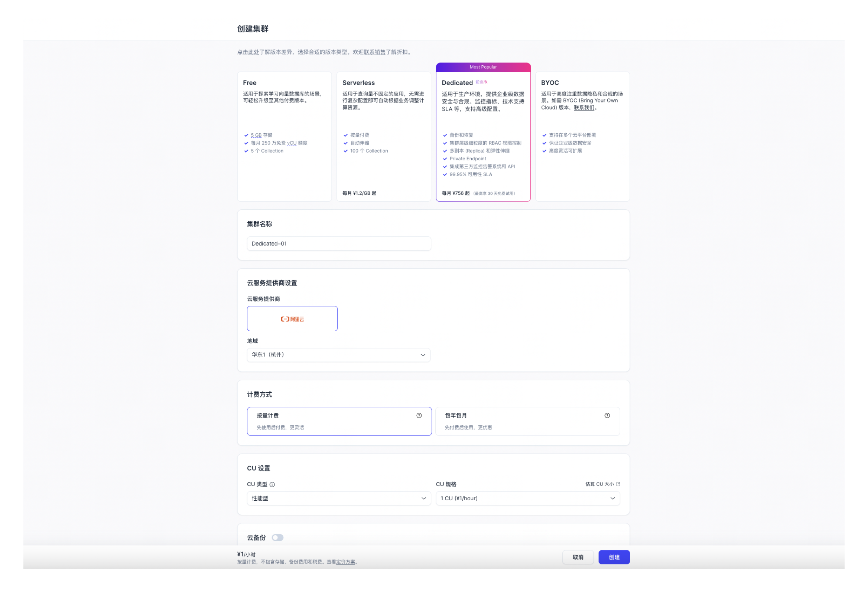
Task: Open the 联系销售 contact sales link
Action: coord(375,52)
